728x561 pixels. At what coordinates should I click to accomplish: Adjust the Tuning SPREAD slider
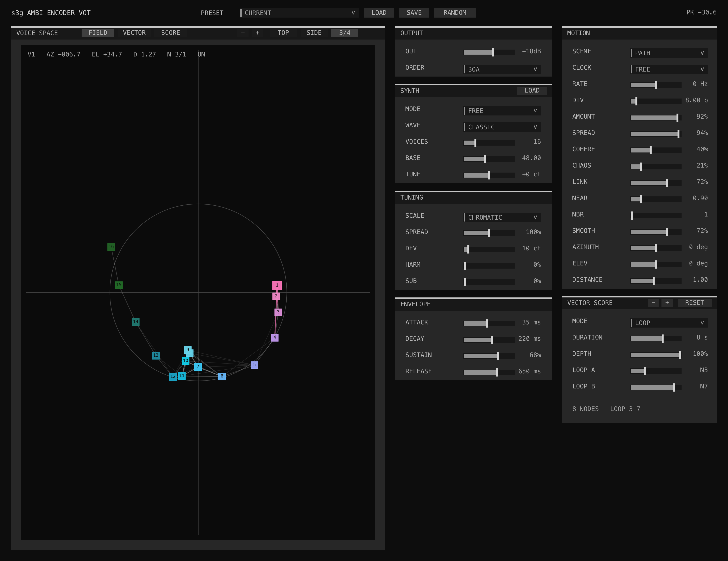tap(489, 233)
